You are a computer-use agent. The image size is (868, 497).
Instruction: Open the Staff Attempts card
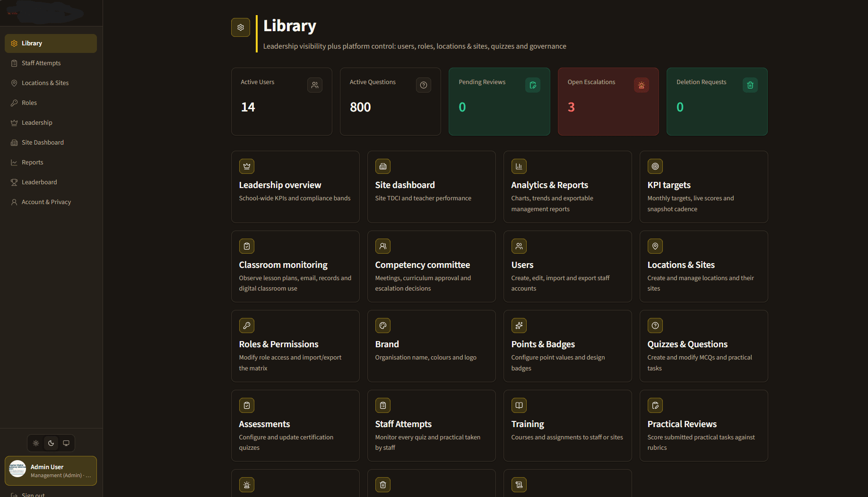pyautogui.click(x=431, y=426)
